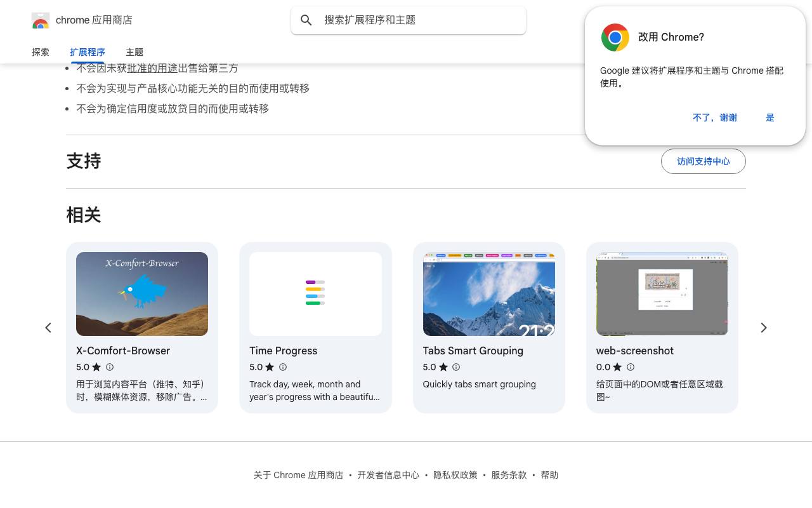Click the '给页面中的DOM或者任意区域截图~' description
This screenshot has height=508, width=812.
pyautogui.click(x=660, y=391)
